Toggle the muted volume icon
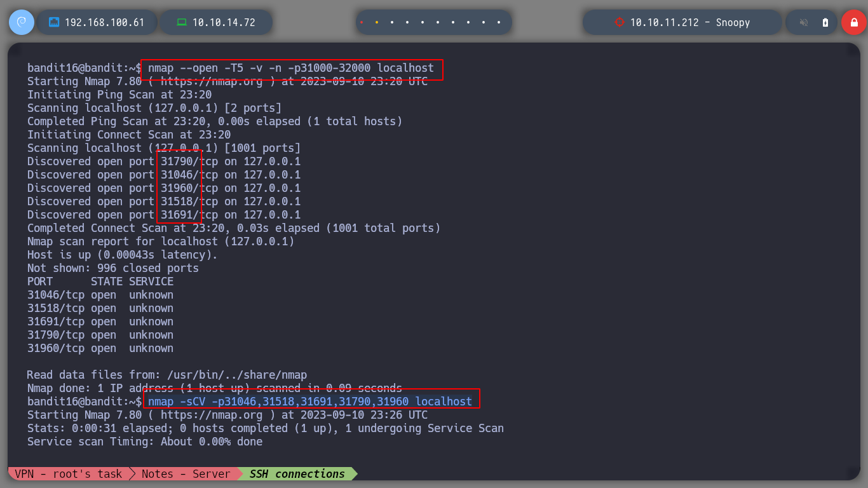The width and height of the screenshot is (868, 488). [x=804, y=22]
